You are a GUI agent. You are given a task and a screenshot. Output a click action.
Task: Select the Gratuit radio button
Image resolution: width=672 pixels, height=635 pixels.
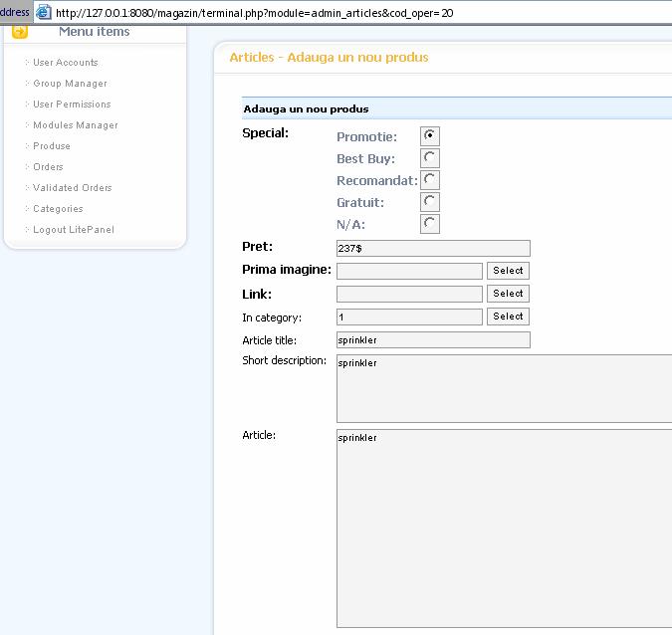pos(430,202)
